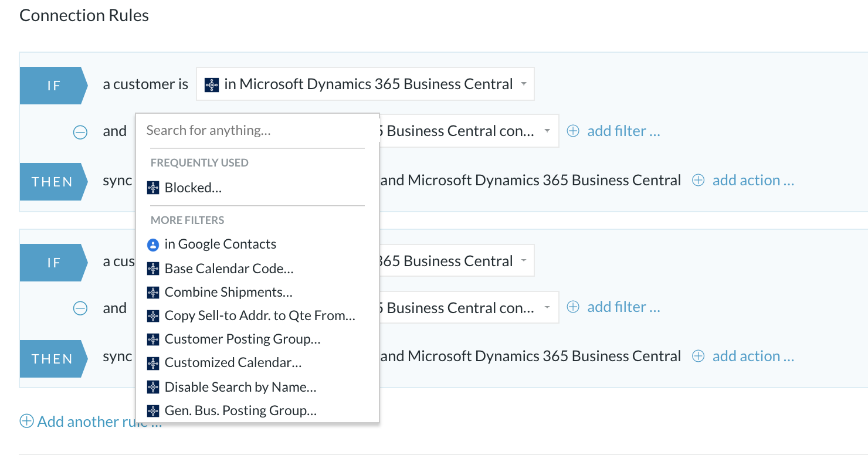This screenshot has height=455, width=868.
Task: Click the plus icon next to first add action
Action: click(698, 181)
